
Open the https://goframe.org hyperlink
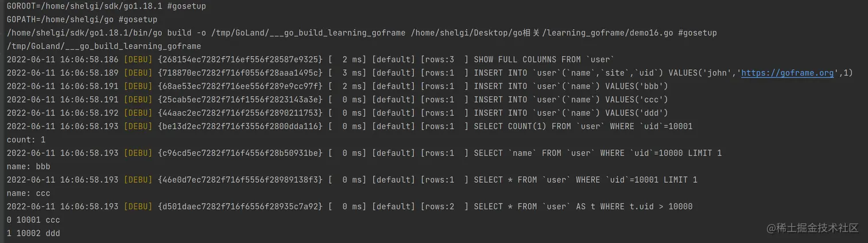pos(788,73)
